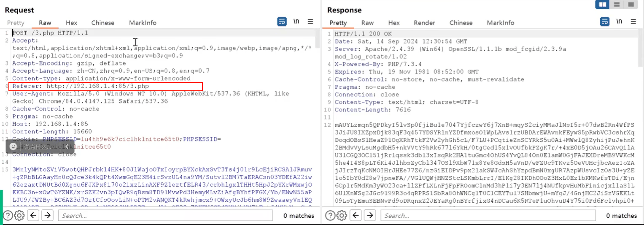Go to previous match arrow in Response search
This screenshot has width=644, height=225.
(356, 216)
